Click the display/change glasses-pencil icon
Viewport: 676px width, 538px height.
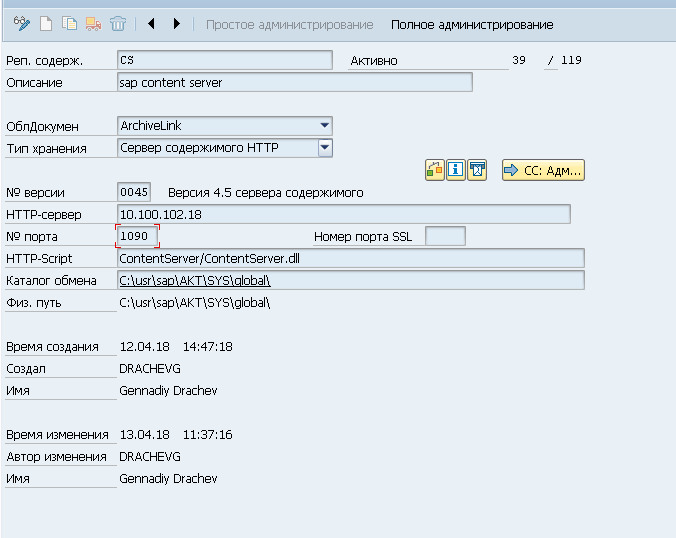[23, 23]
